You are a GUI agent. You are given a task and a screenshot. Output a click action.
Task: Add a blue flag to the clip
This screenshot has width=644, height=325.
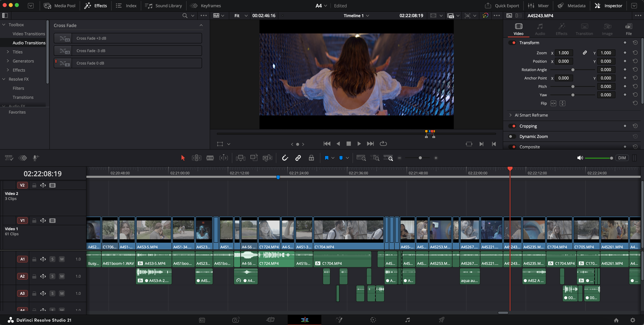(327, 158)
